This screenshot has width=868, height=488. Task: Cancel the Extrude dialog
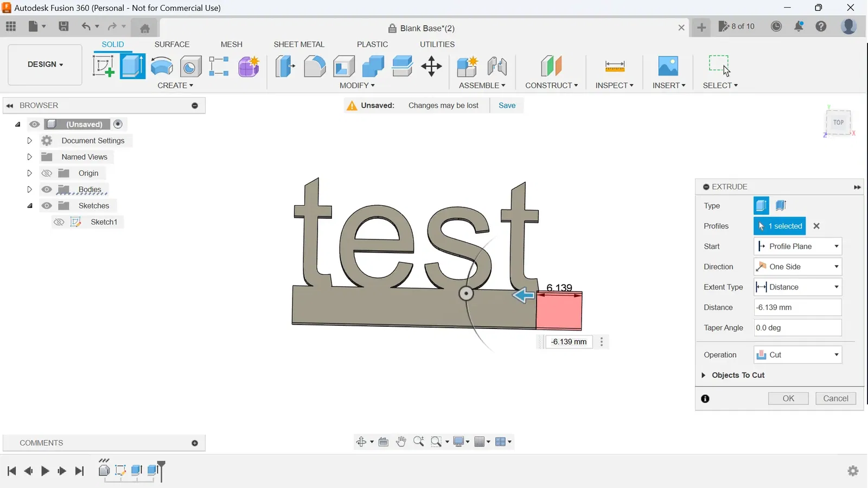tap(835, 398)
